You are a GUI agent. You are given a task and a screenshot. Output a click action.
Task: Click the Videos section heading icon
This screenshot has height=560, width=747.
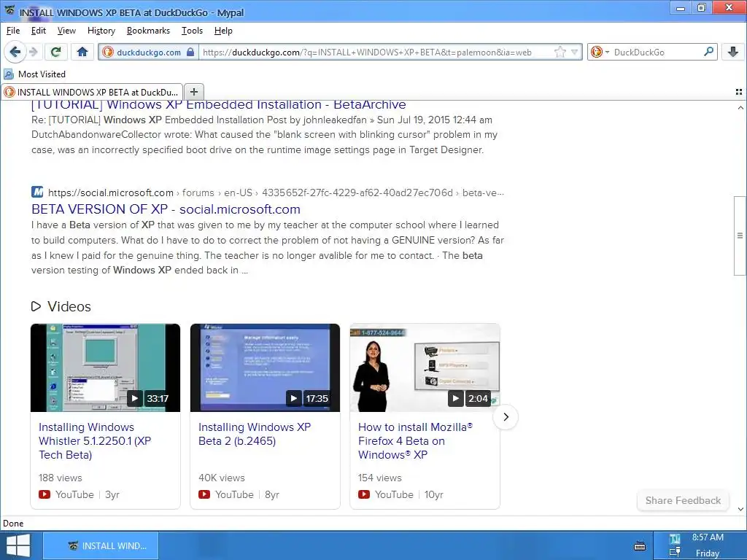pyautogui.click(x=36, y=306)
